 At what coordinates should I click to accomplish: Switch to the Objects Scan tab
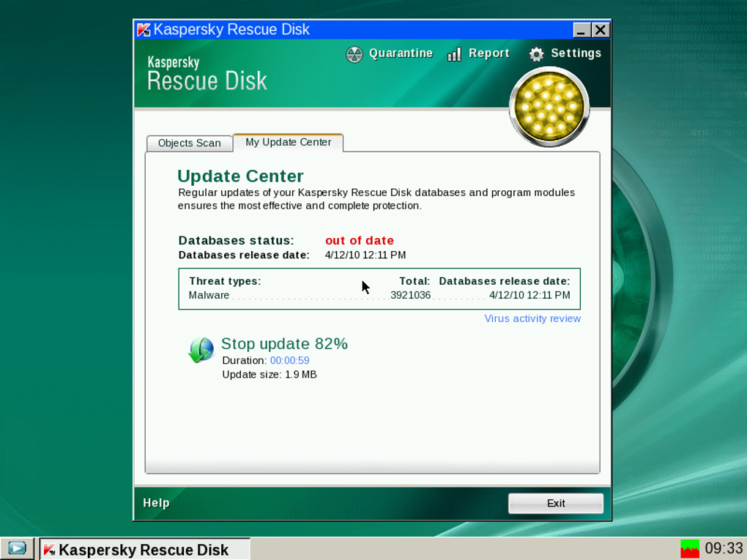click(189, 143)
